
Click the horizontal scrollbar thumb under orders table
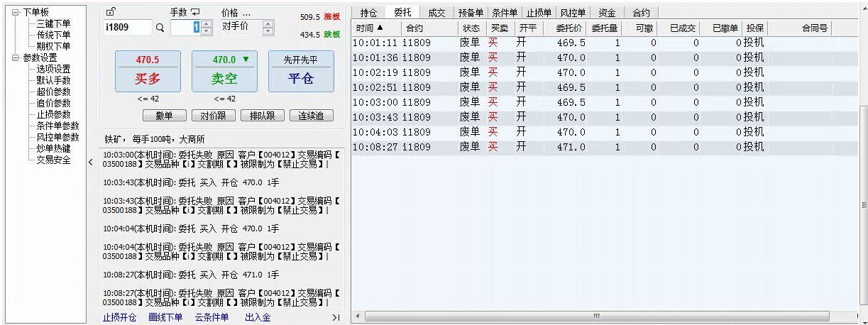pyautogui.click(x=596, y=316)
